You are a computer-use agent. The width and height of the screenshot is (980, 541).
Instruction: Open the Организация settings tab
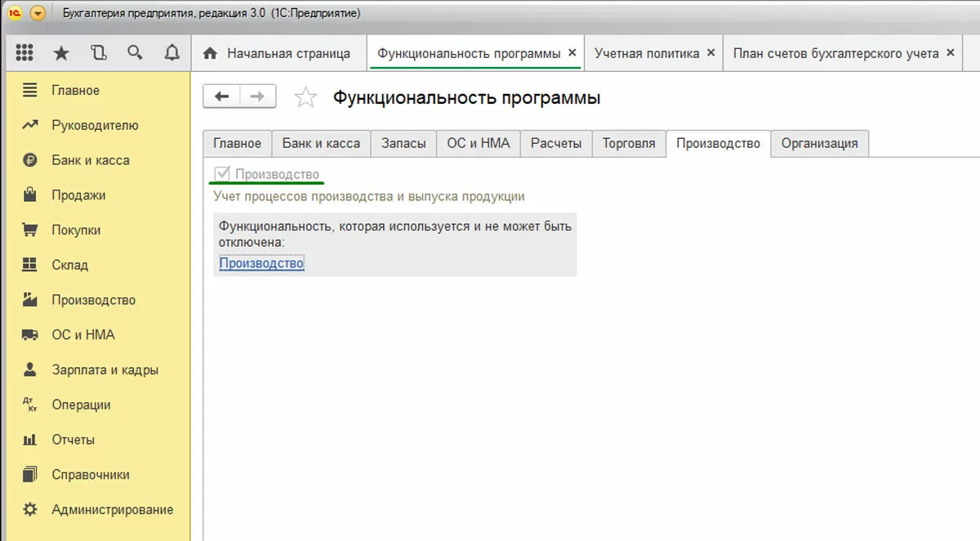[820, 143]
